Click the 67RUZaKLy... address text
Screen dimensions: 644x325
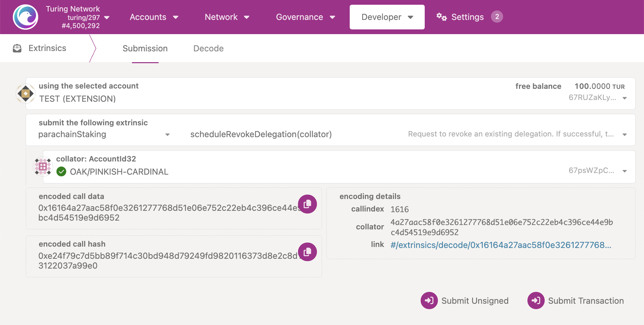tap(592, 98)
